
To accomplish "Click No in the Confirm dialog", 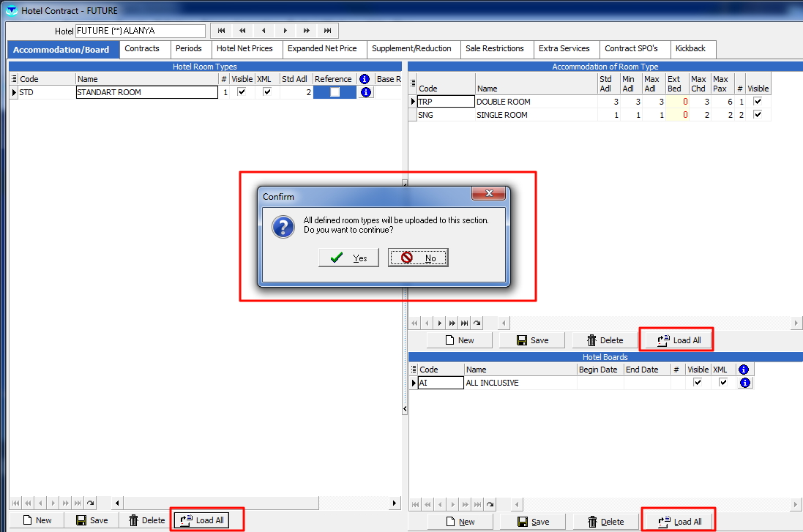I will pyautogui.click(x=418, y=258).
